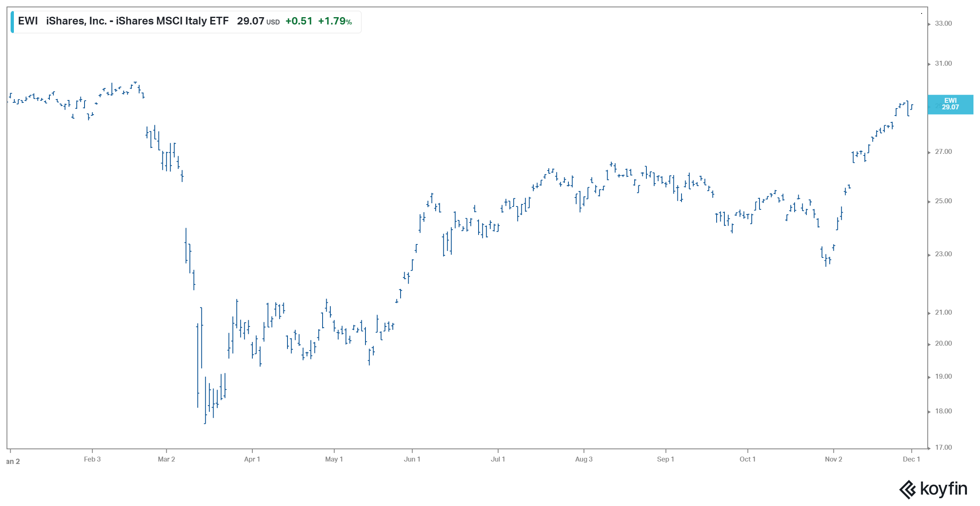The image size is (980, 506).
Task: Click the Dec 1 date label
Action: point(911,459)
